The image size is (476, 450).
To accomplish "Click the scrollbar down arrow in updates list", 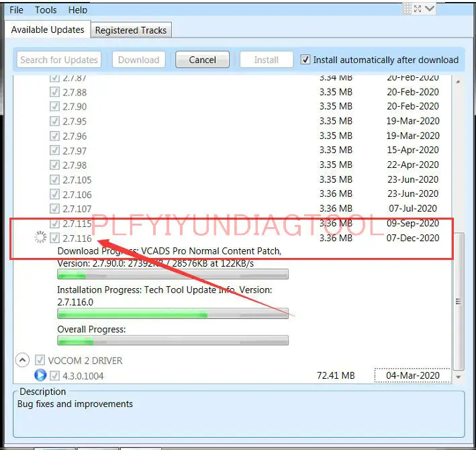I will click(459, 377).
